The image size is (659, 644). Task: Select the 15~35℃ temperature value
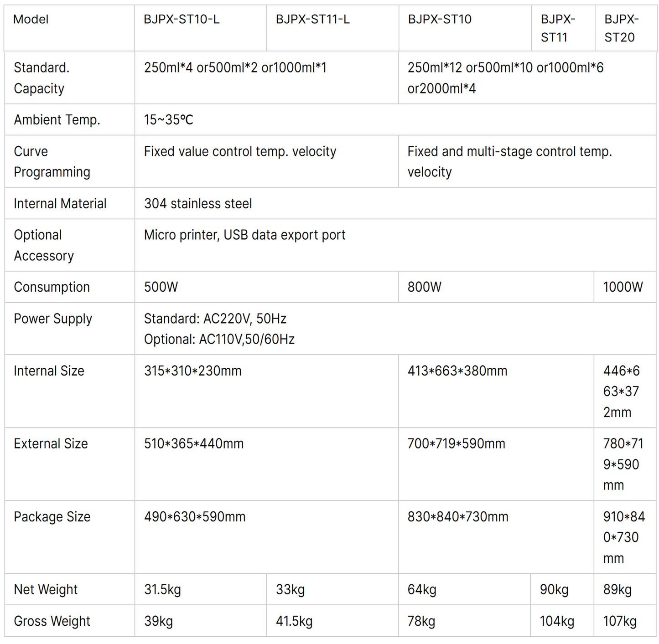[169, 120]
